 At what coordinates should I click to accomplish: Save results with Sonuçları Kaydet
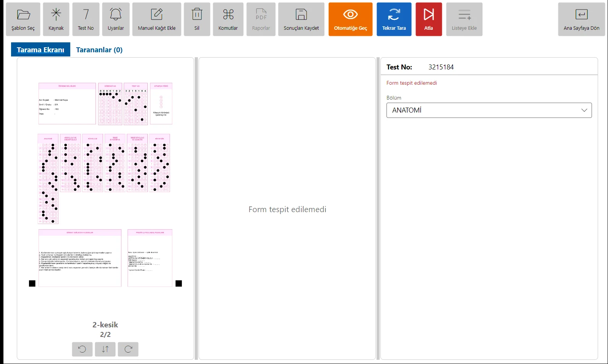pyautogui.click(x=301, y=19)
